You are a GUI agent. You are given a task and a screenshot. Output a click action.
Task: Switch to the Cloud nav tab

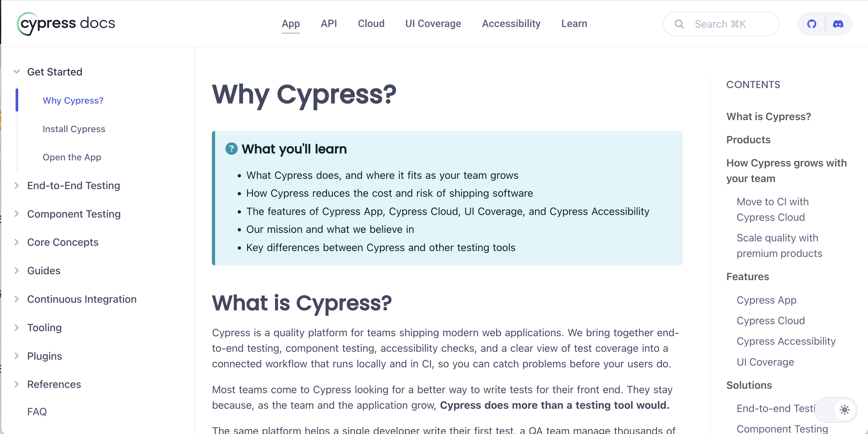click(x=371, y=23)
